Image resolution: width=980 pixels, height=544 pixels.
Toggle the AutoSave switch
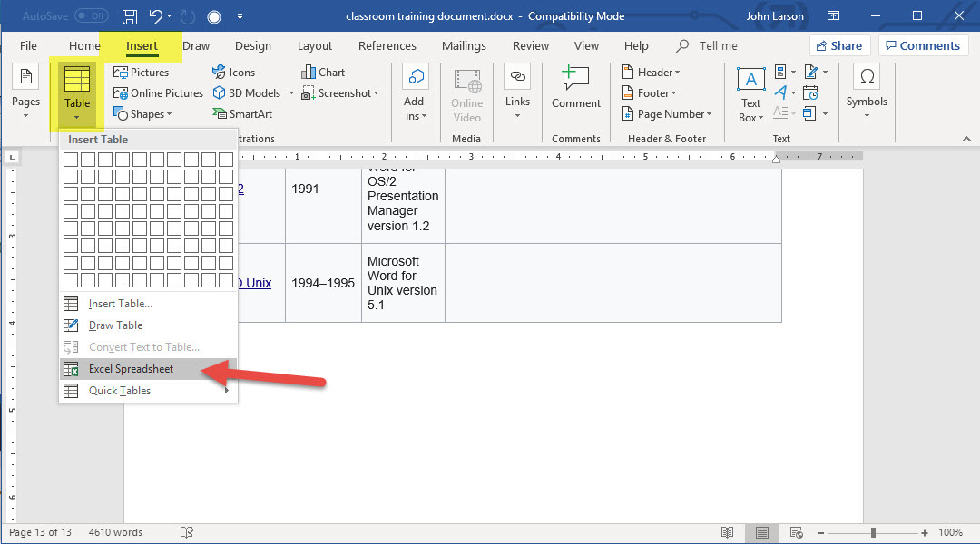click(x=91, y=16)
